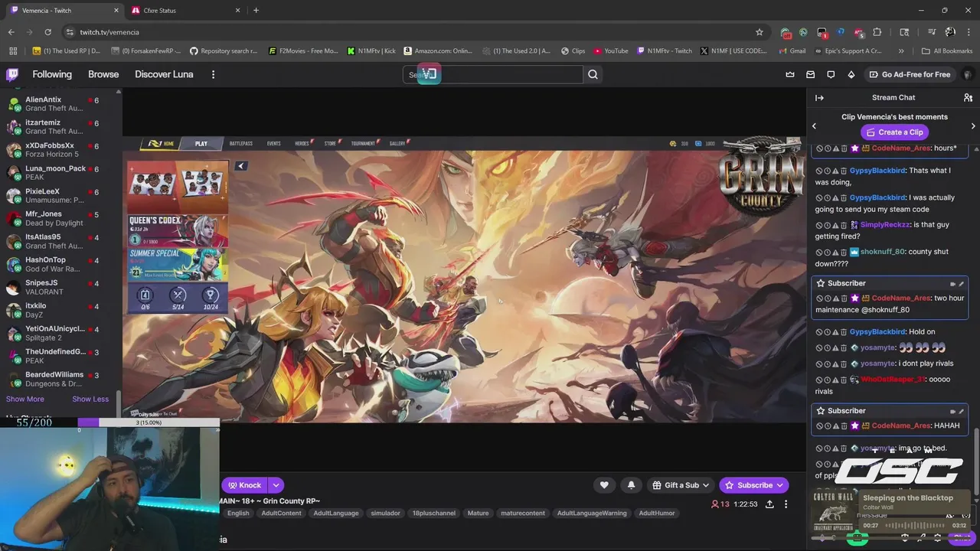Screen dimensions: 980x551
Task: Open the channel more options dots
Action: point(786,504)
